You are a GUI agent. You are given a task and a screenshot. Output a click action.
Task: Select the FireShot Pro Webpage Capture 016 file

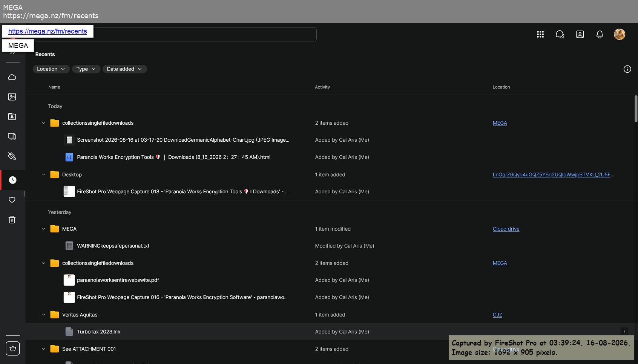[182, 297]
